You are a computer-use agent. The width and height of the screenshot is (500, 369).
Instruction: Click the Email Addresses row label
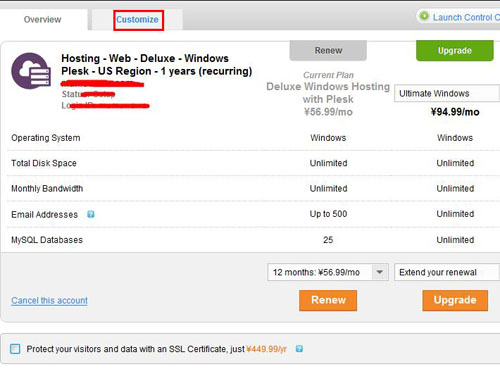45,215
